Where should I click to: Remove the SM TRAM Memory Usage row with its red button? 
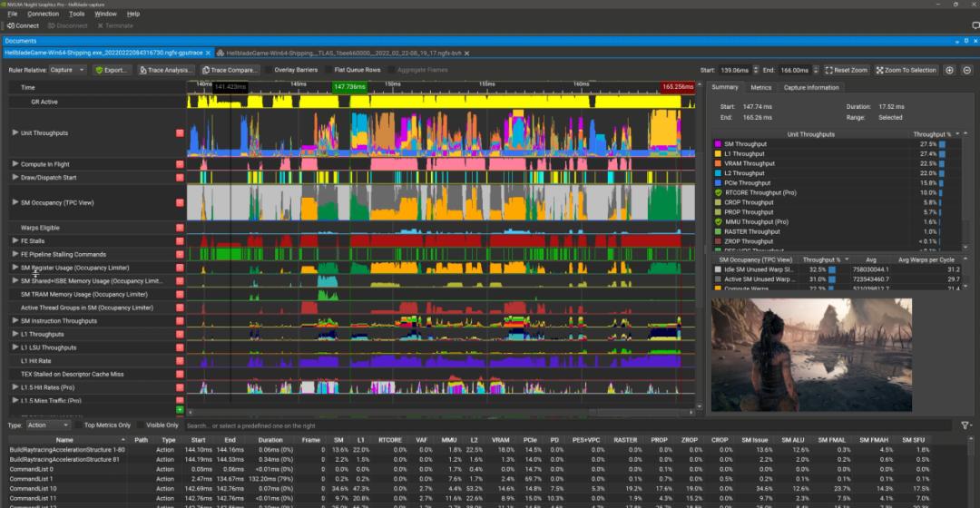click(180, 294)
